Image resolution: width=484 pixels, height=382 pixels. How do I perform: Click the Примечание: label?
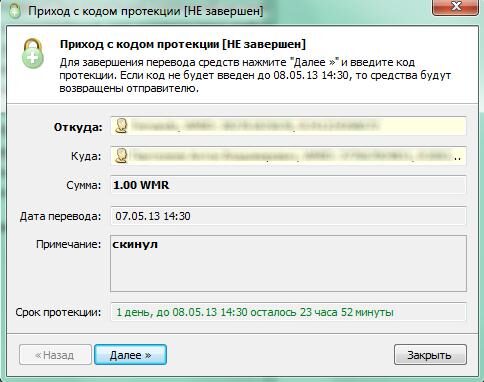coord(68,244)
